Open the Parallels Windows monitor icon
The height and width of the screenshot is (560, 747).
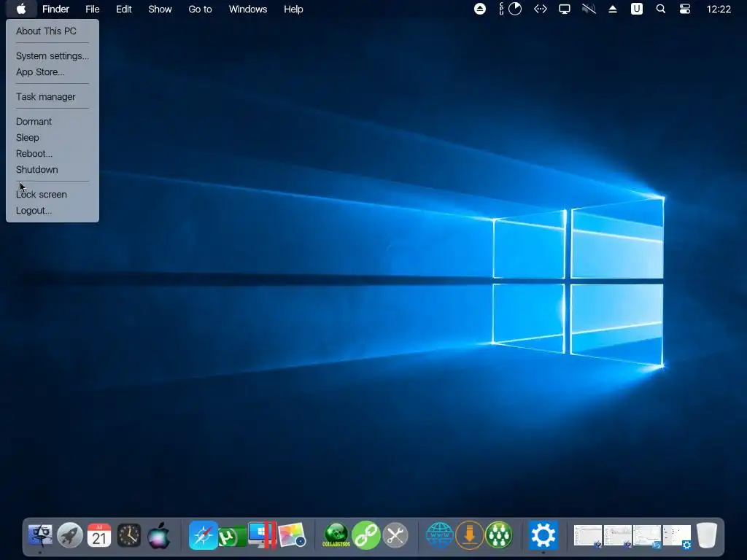pos(262,535)
